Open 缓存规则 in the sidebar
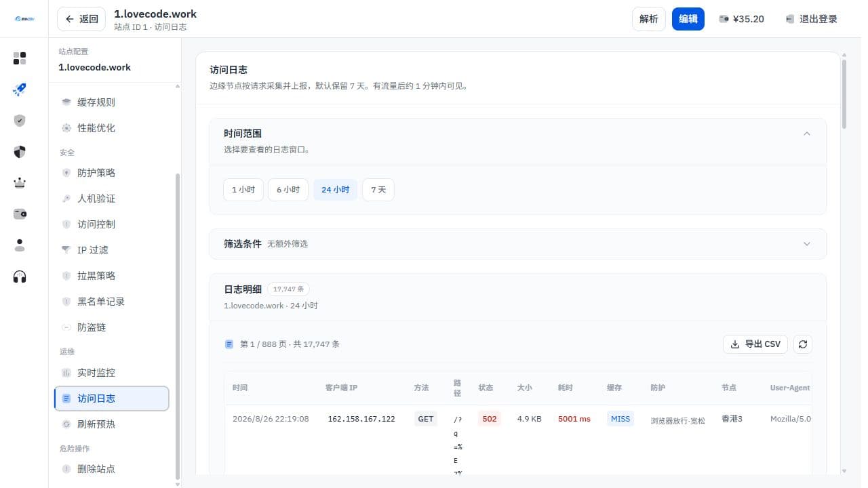Viewport: 868px width, 488px height. (112, 102)
